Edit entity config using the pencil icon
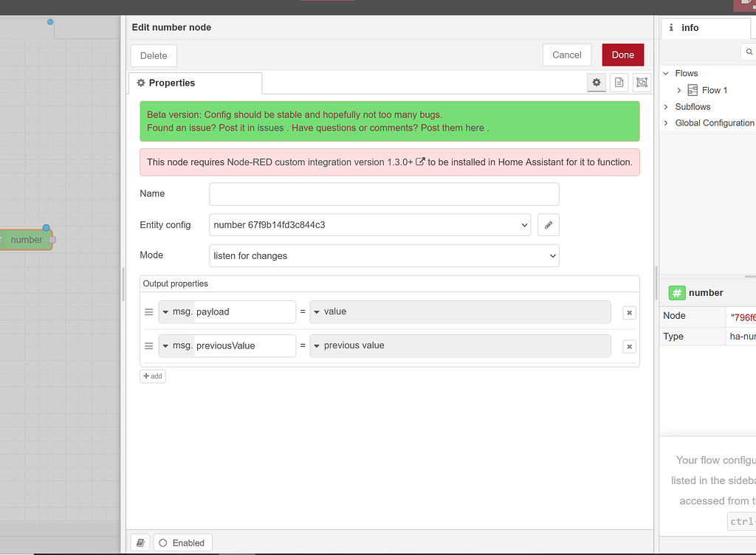 coord(548,224)
